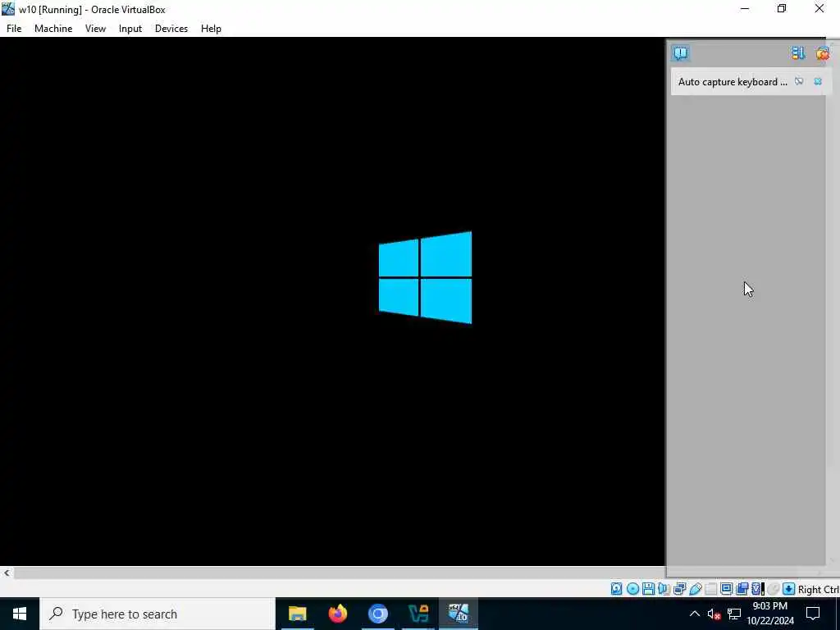Image resolution: width=840 pixels, height=630 pixels.
Task: Click the VirtualBox window title icon
Action: [8, 8]
